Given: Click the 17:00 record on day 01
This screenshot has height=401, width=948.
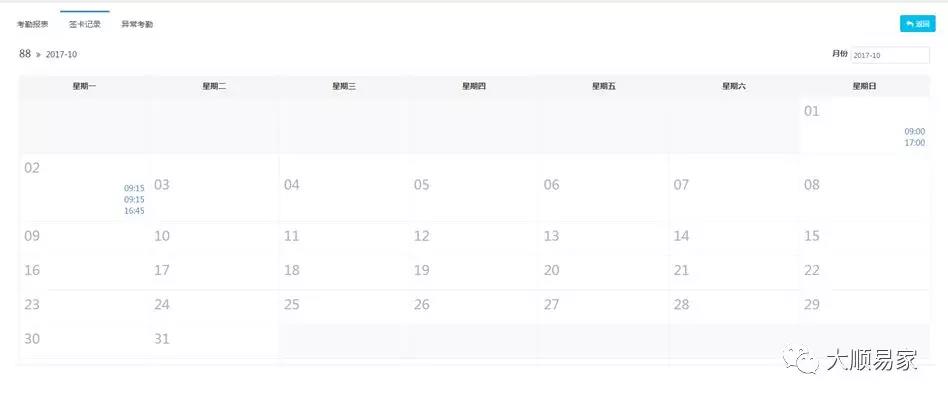Looking at the screenshot, I should [914, 143].
